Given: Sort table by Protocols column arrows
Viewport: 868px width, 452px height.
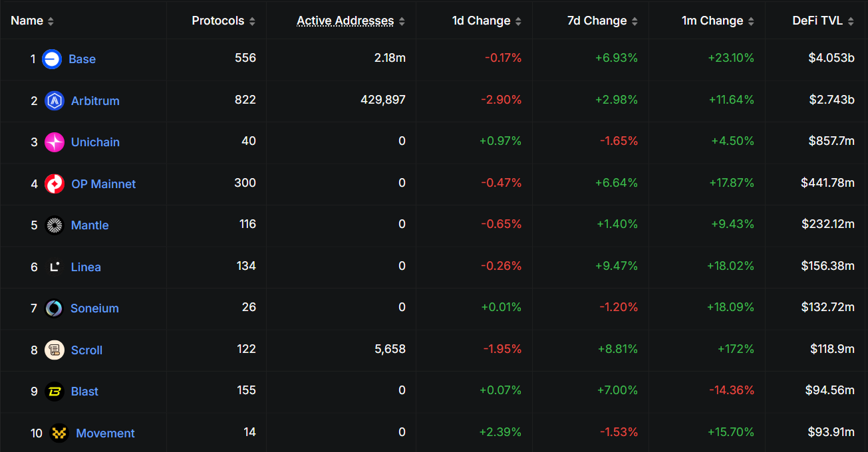Looking at the screenshot, I should point(252,21).
